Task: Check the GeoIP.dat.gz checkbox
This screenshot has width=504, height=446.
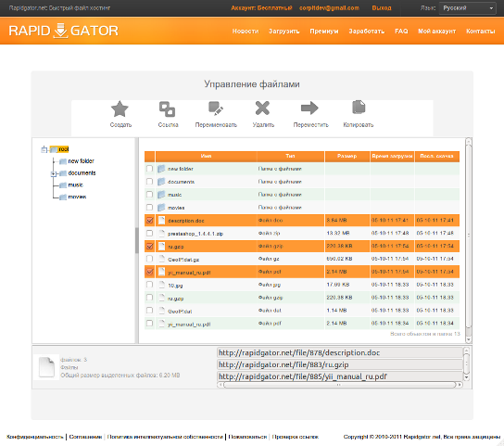Action: [149, 259]
